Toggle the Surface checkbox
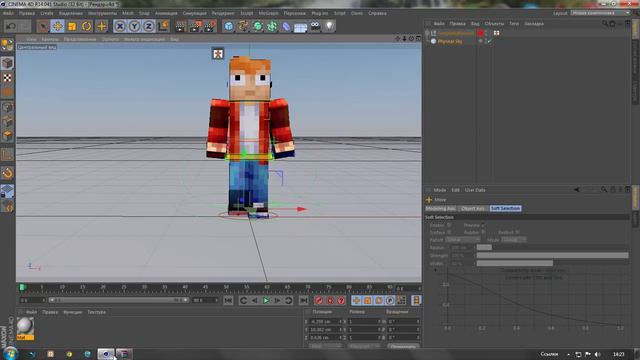The image size is (640, 360). (449, 232)
